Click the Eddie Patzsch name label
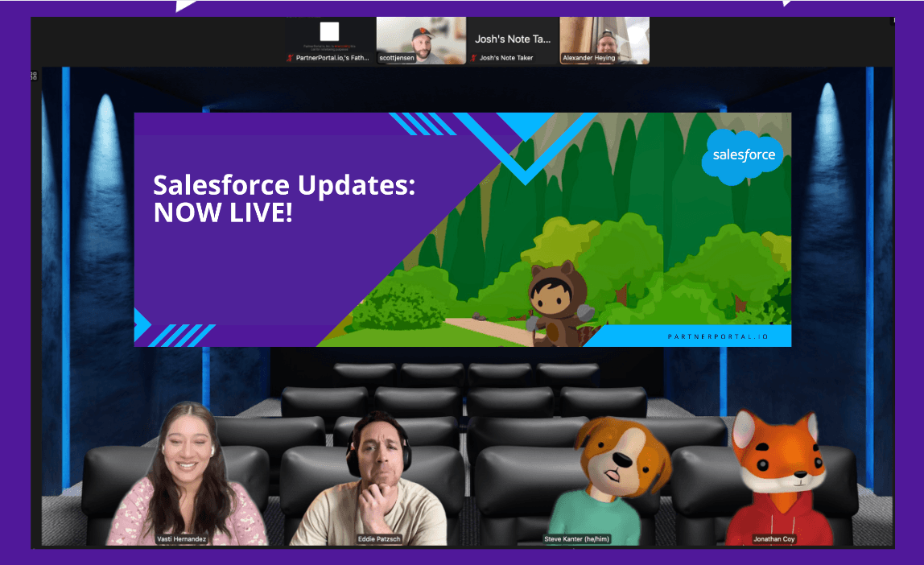 [x=379, y=539]
